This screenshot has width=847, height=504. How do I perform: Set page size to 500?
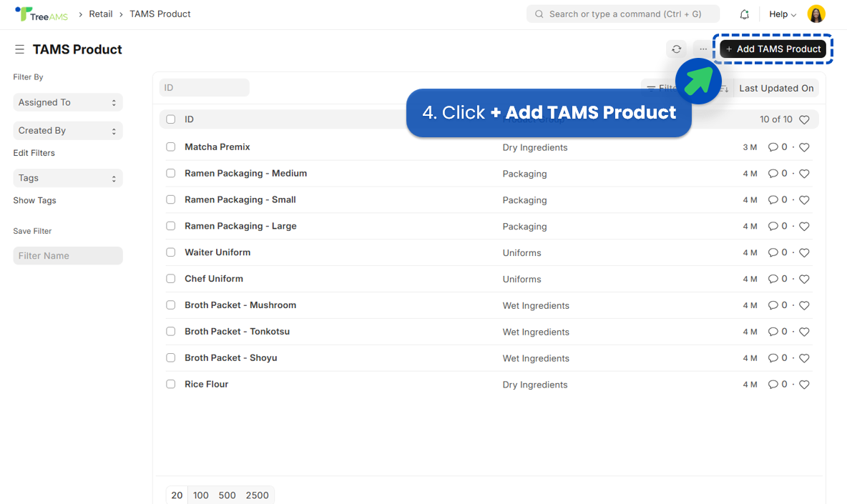(227, 495)
